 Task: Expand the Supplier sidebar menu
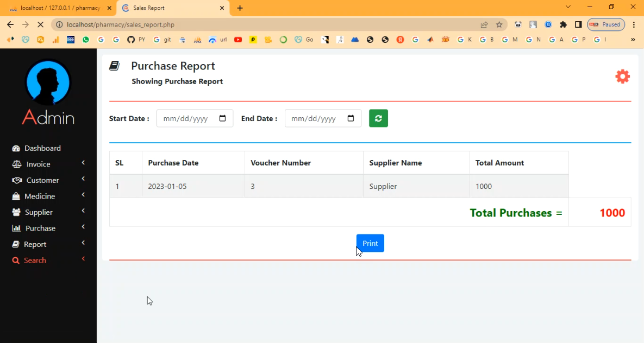click(x=39, y=212)
